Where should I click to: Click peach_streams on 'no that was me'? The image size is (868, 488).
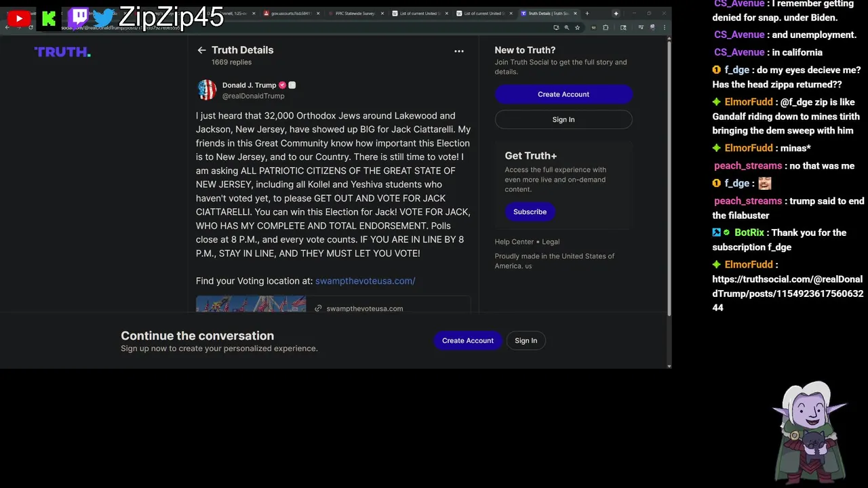[x=748, y=165]
